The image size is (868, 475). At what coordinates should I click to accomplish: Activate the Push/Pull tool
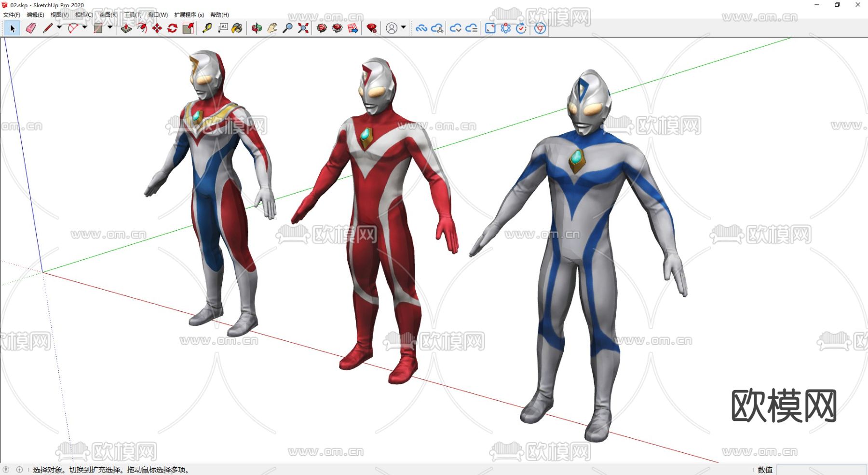(126, 28)
